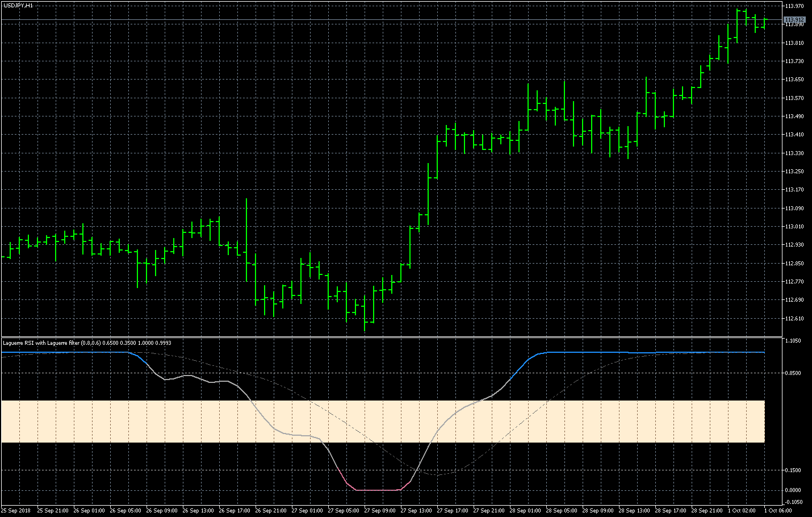Click the 26 Sep 01:00 time label
The width and height of the screenshot is (812, 517).
click(89, 511)
